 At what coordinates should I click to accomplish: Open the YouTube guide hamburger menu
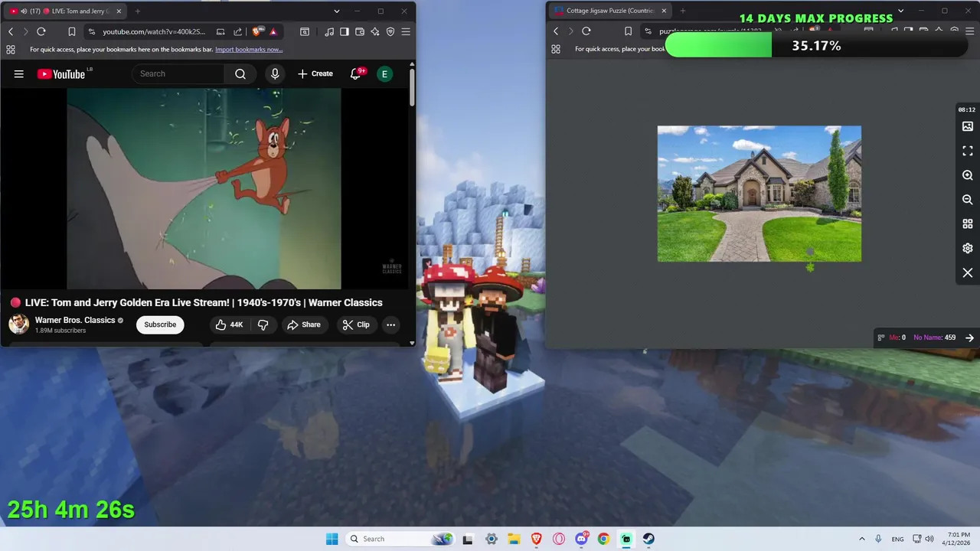point(19,74)
